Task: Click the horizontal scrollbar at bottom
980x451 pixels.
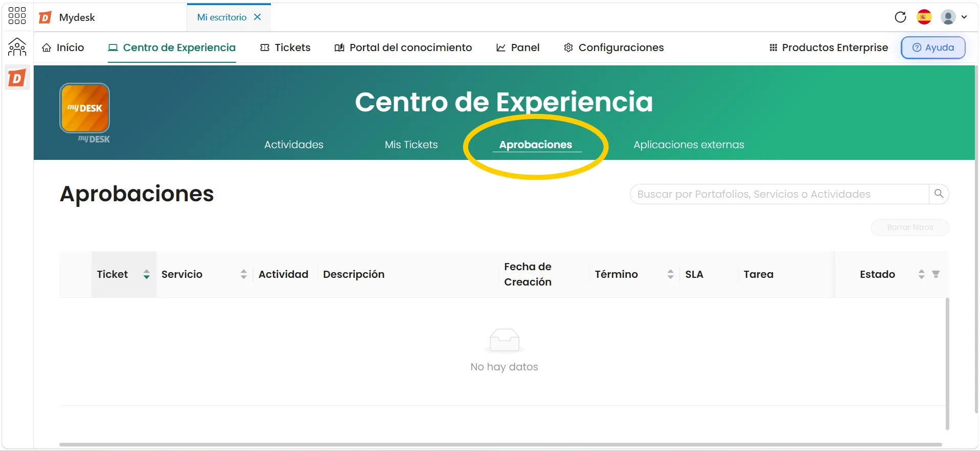Action: point(500,445)
